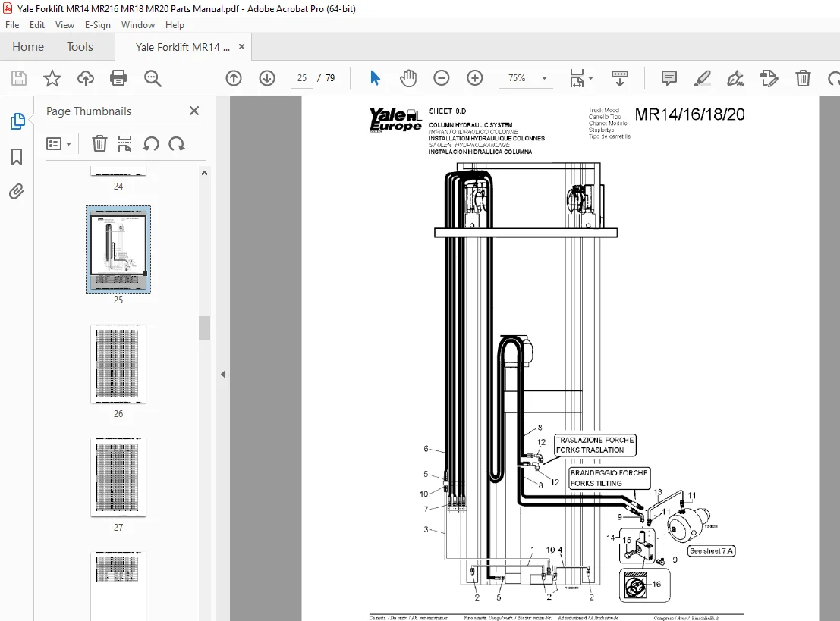
Task: Click the Edit/stamp page tool icon
Action: [769, 78]
